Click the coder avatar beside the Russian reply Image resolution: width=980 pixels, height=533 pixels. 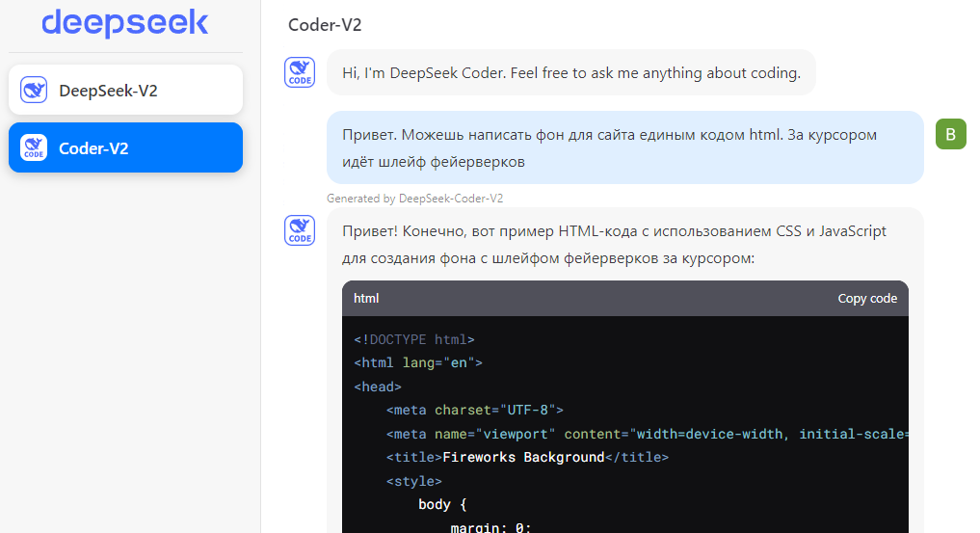(300, 230)
